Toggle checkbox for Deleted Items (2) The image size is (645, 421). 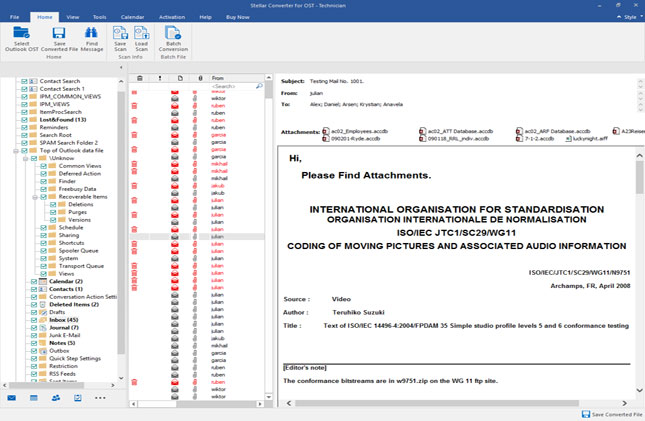(x=34, y=305)
